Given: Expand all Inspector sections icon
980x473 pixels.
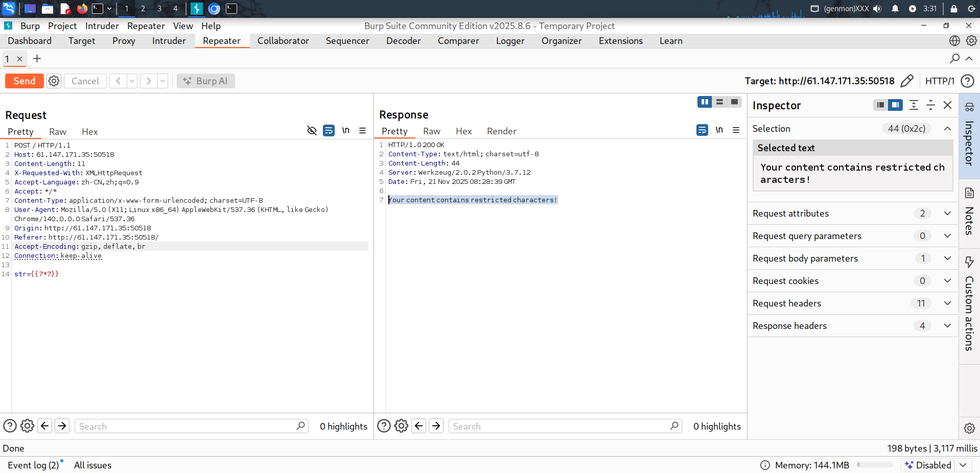Looking at the screenshot, I should click(x=914, y=105).
